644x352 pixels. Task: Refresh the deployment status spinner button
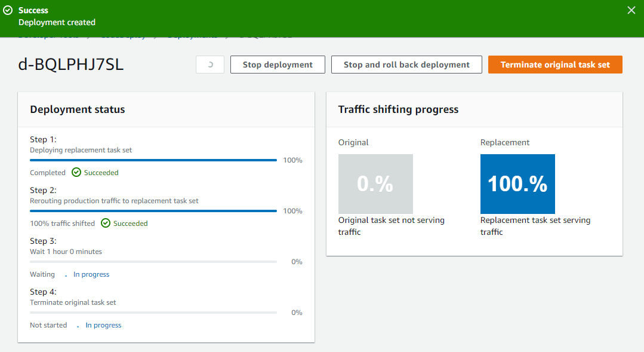coord(210,65)
